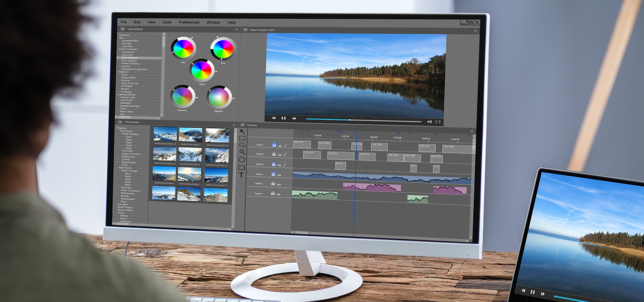
Task: Open the Edit menu
Action: (x=137, y=22)
